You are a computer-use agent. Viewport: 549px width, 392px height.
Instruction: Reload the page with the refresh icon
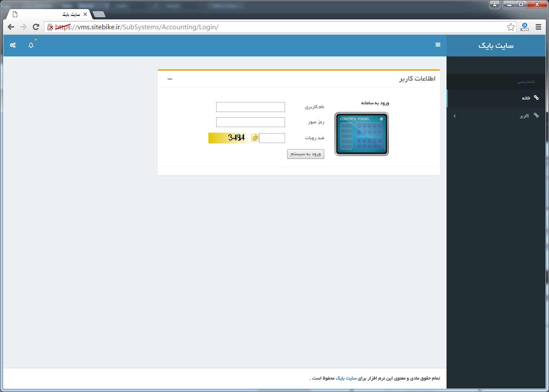pyautogui.click(x=36, y=27)
